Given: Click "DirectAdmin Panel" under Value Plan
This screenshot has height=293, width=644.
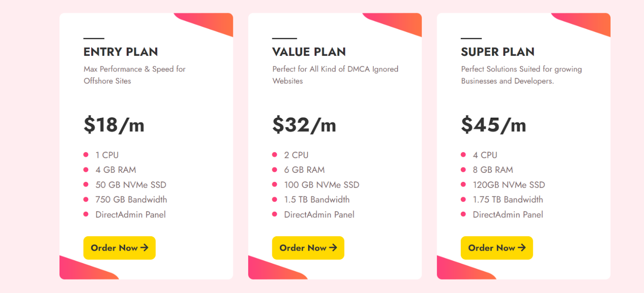Looking at the screenshot, I should coord(319,215).
